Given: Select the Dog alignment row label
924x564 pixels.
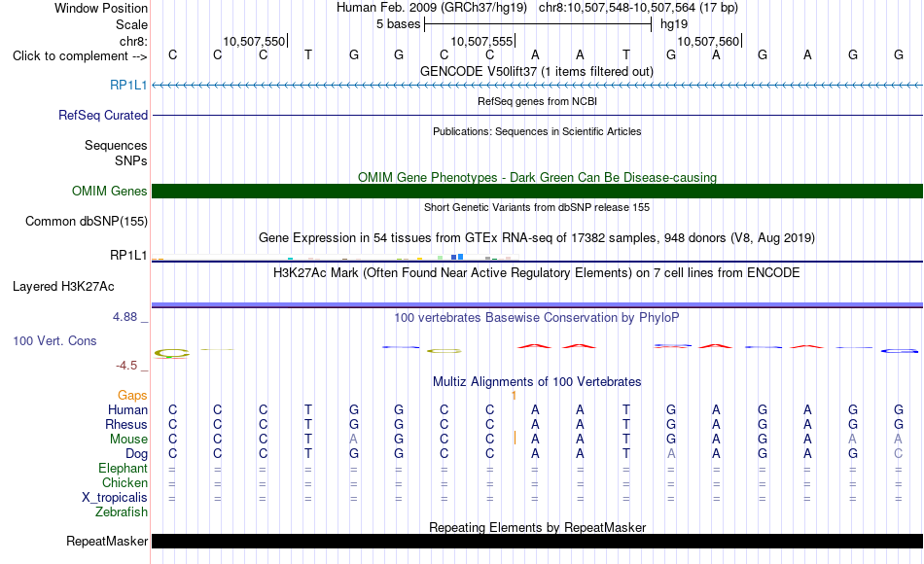Looking at the screenshot, I should click(x=136, y=454).
